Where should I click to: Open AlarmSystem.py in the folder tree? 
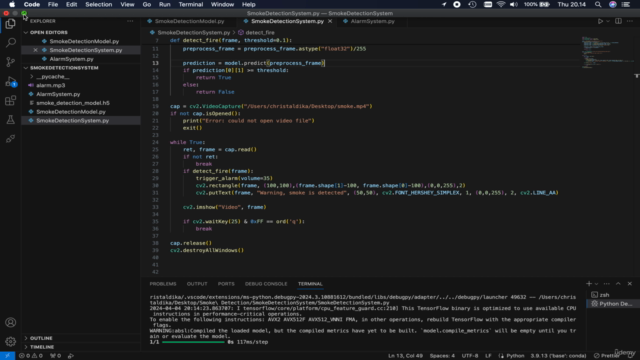pyautogui.click(x=58, y=94)
